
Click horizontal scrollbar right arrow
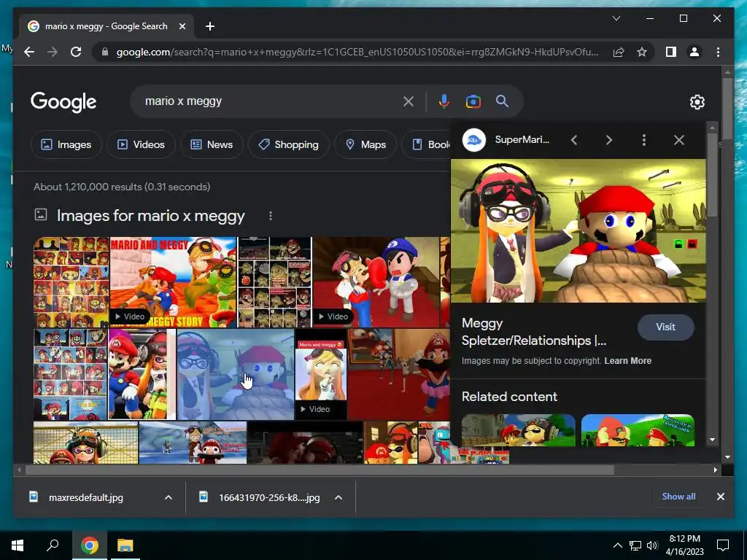point(715,470)
